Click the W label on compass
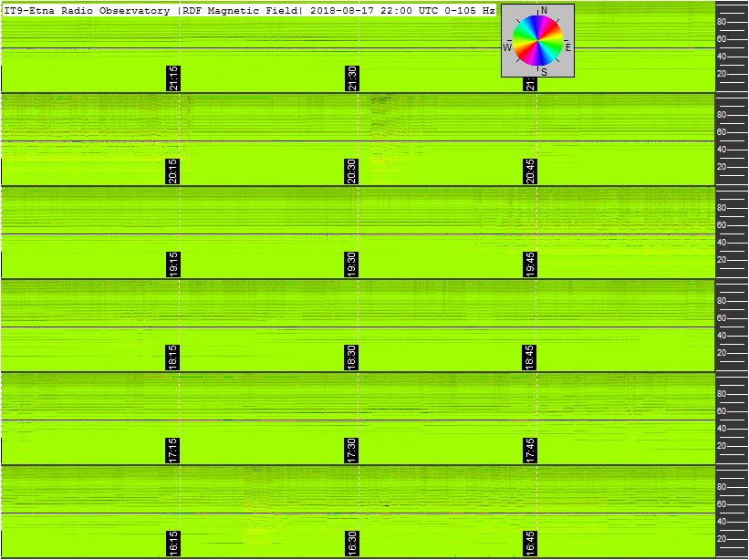 pyautogui.click(x=507, y=47)
